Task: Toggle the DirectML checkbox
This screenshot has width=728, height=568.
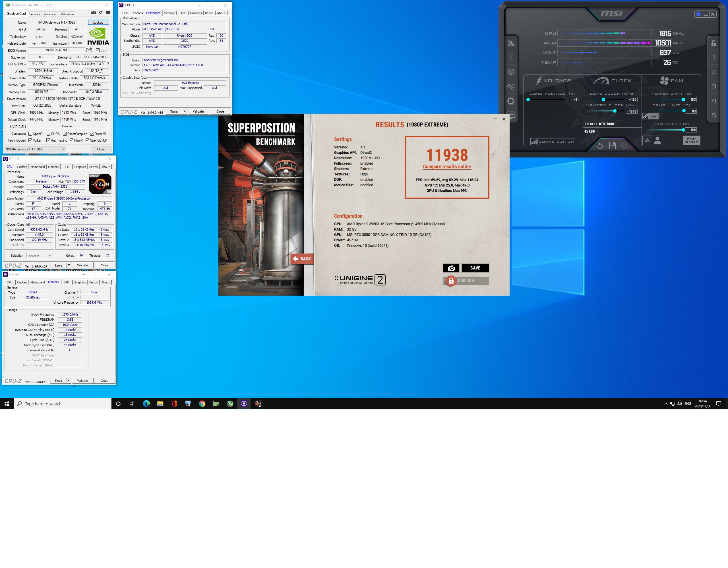Action: coord(92,134)
